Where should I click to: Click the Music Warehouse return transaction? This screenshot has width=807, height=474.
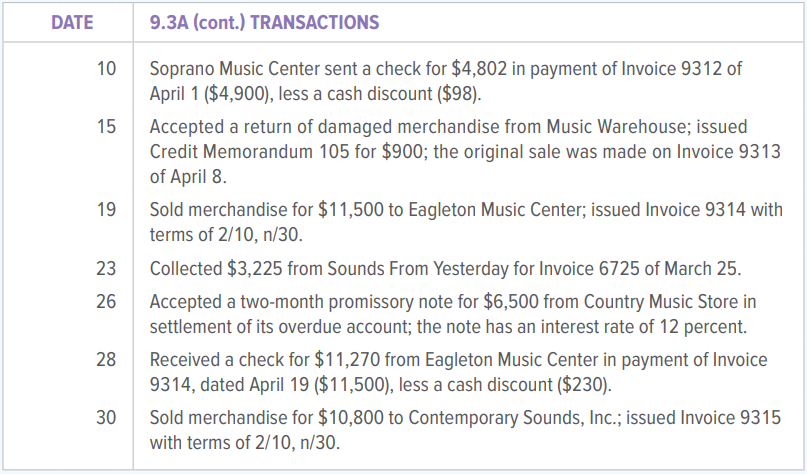coord(464,150)
